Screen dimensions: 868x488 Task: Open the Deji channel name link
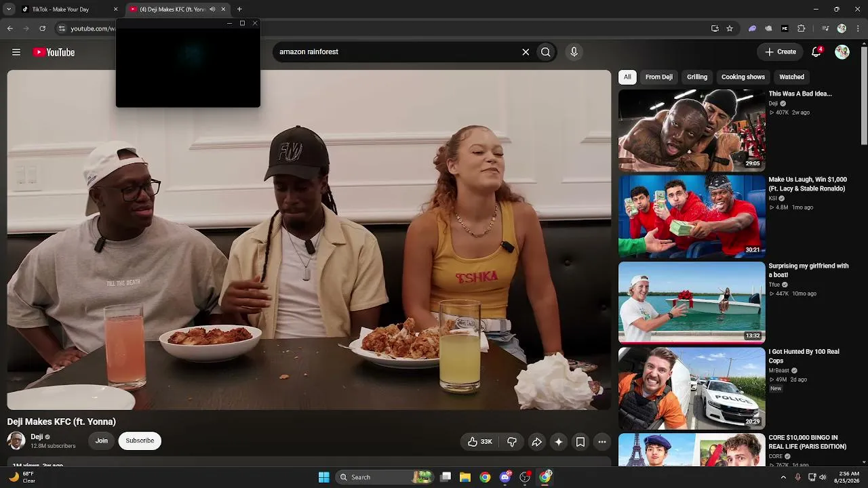click(x=37, y=437)
